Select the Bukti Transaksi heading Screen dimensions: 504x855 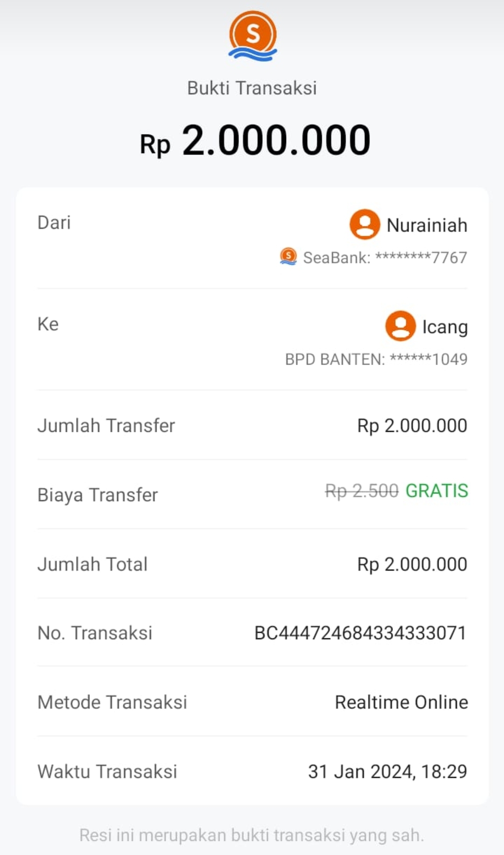click(252, 88)
